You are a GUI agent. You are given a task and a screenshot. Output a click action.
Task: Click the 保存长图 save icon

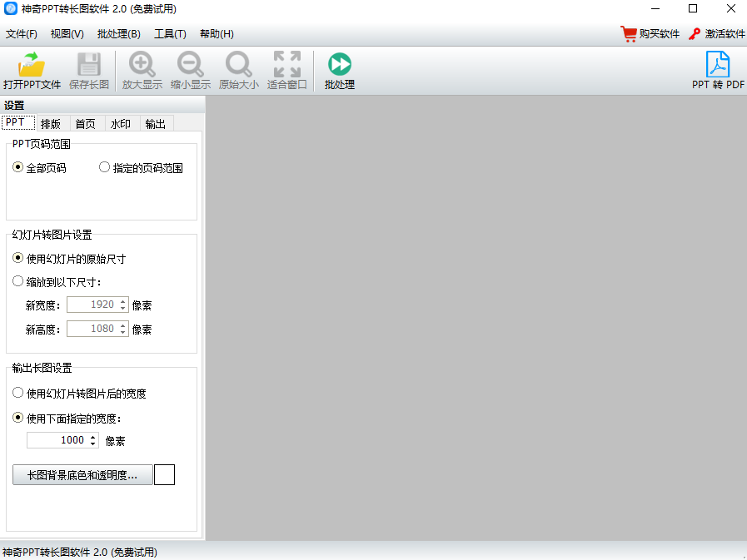point(89,70)
